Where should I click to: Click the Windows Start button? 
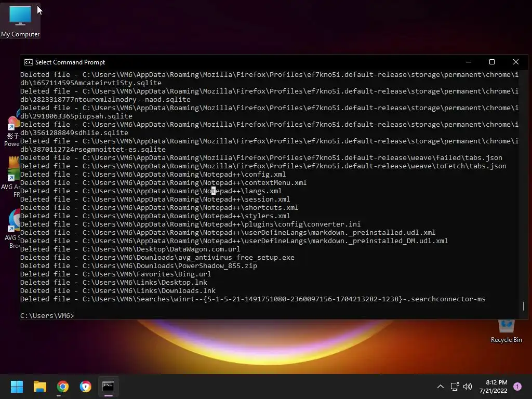(x=17, y=387)
